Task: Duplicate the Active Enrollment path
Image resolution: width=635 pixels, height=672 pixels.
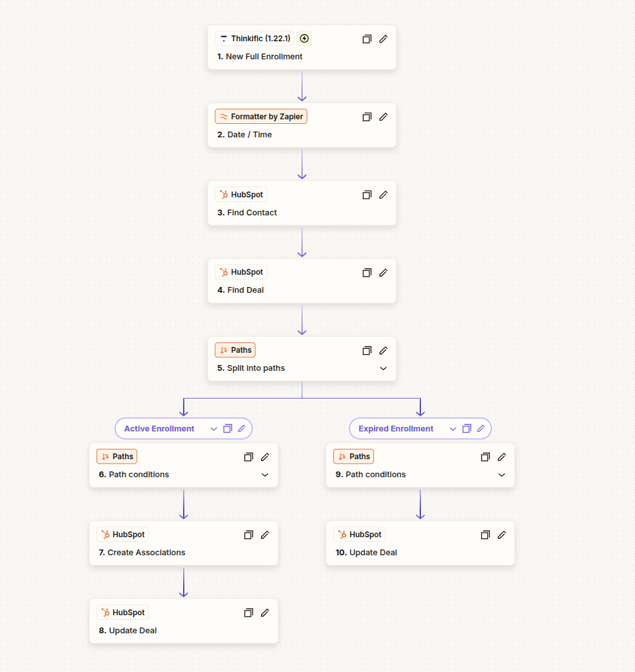Action: point(228,428)
